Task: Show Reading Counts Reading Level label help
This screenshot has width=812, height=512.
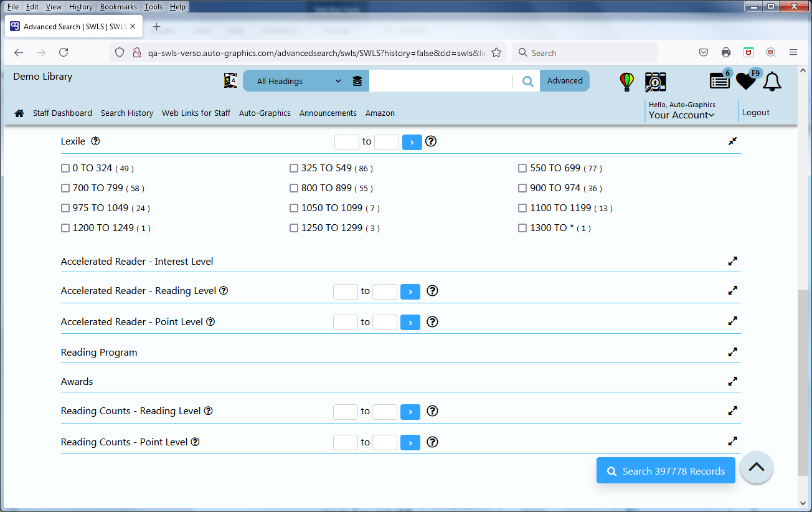Action: [209, 410]
